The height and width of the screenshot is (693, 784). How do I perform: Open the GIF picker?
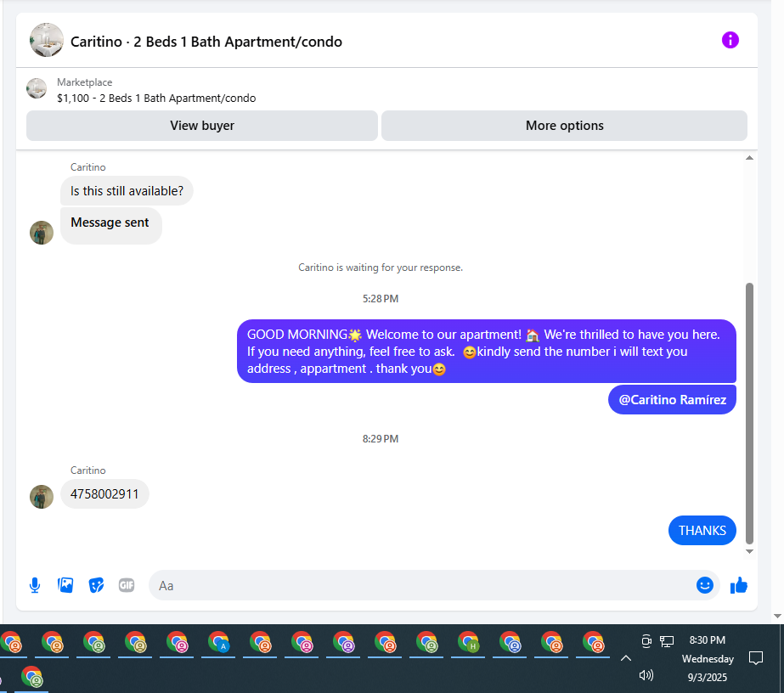coord(127,585)
